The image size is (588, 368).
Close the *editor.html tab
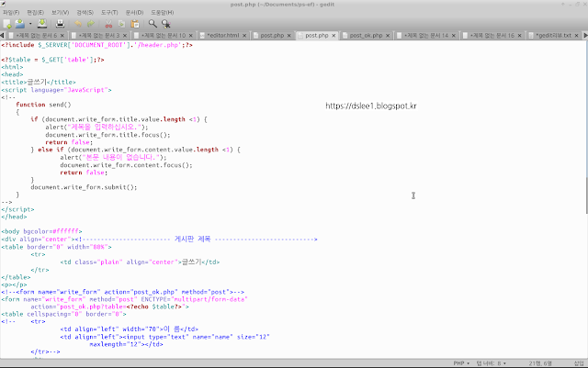click(x=244, y=36)
